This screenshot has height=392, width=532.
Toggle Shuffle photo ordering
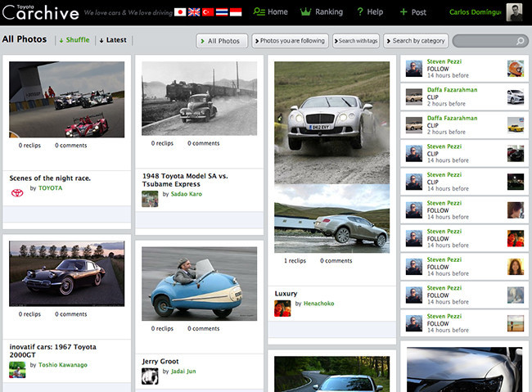[74, 40]
